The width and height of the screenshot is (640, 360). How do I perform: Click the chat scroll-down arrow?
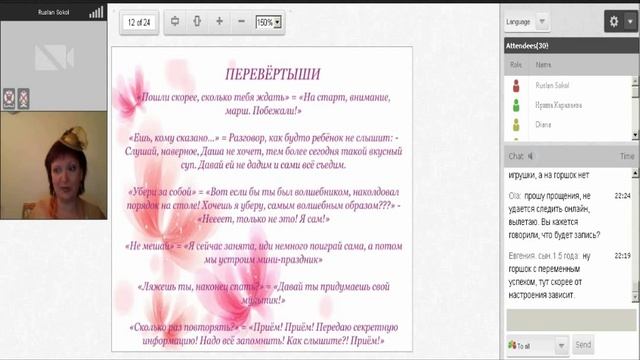[x=635, y=297]
